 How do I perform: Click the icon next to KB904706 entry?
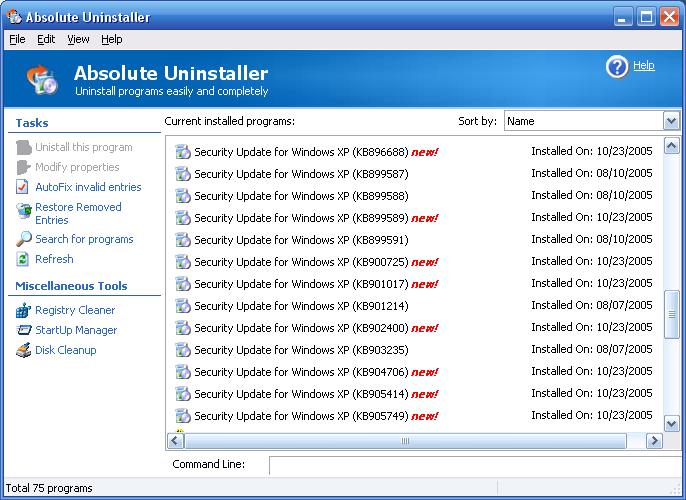tap(183, 372)
